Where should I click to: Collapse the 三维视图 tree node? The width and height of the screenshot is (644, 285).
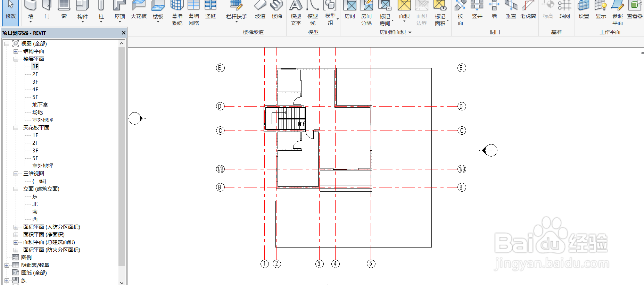coord(16,174)
